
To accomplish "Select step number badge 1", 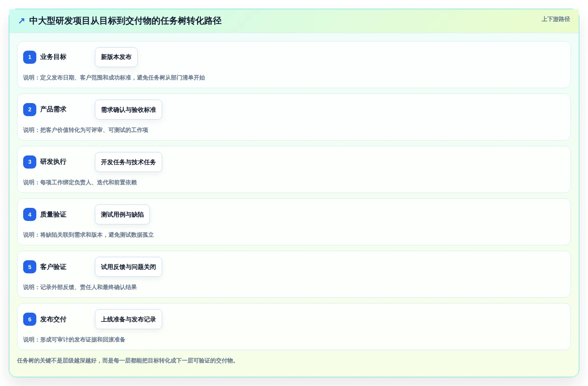I will (30, 57).
